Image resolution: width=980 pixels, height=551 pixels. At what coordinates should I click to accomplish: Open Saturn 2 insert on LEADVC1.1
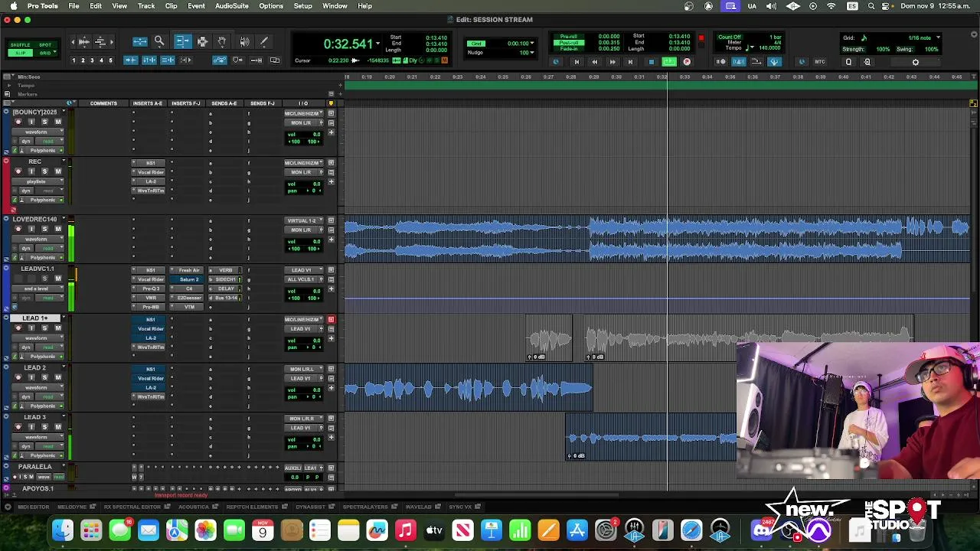188,279
